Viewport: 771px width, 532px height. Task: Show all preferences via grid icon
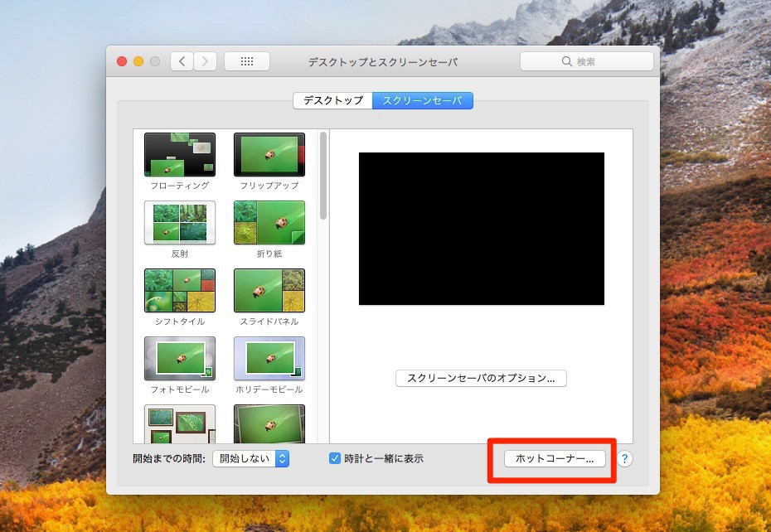(x=247, y=61)
